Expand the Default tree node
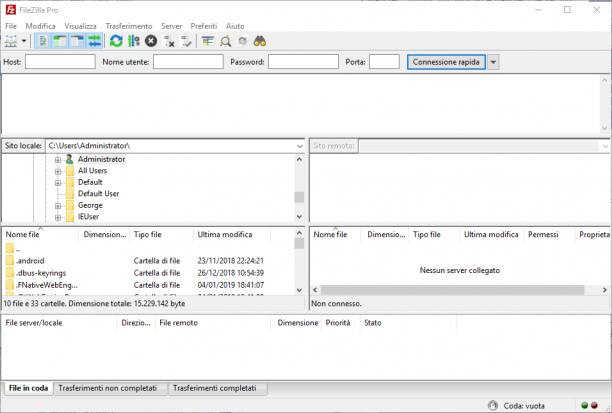The height and width of the screenshot is (413, 612). tap(58, 183)
